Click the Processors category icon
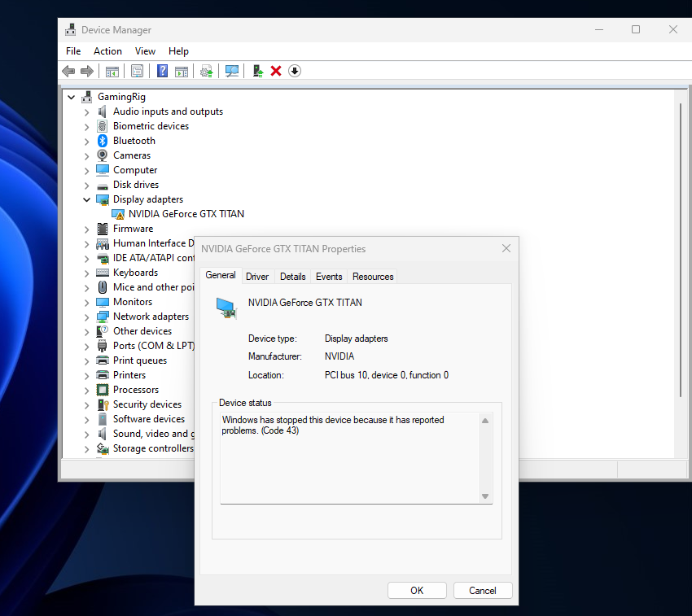The width and height of the screenshot is (692, 616). pos(103,390)
